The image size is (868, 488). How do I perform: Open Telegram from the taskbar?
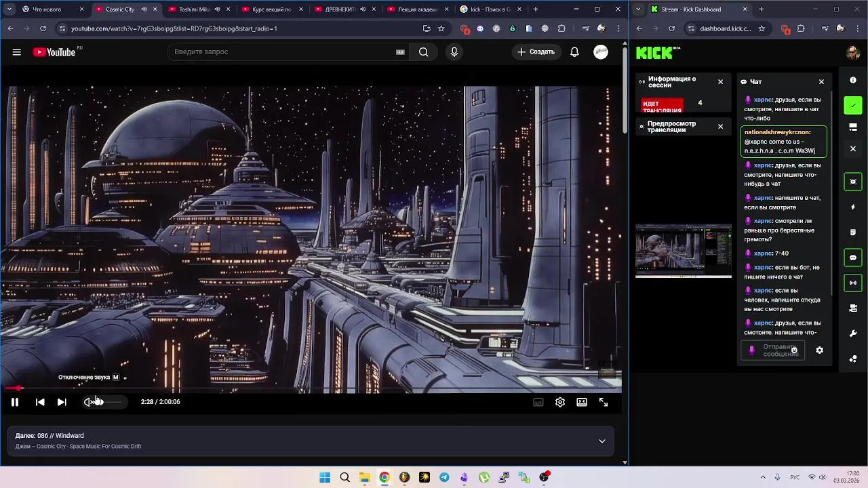(444, 477)
